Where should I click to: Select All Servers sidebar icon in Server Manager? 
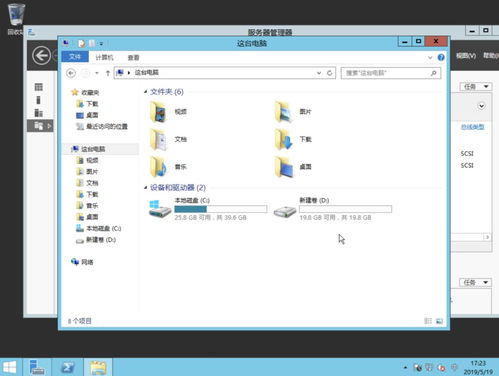39,113
